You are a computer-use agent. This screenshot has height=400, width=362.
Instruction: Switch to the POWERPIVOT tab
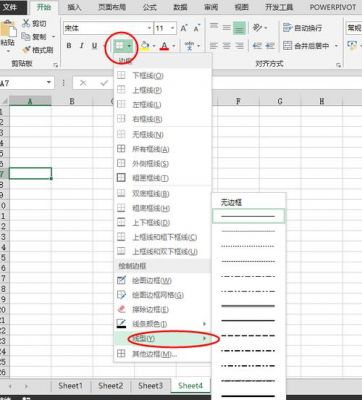coord(333,7)
